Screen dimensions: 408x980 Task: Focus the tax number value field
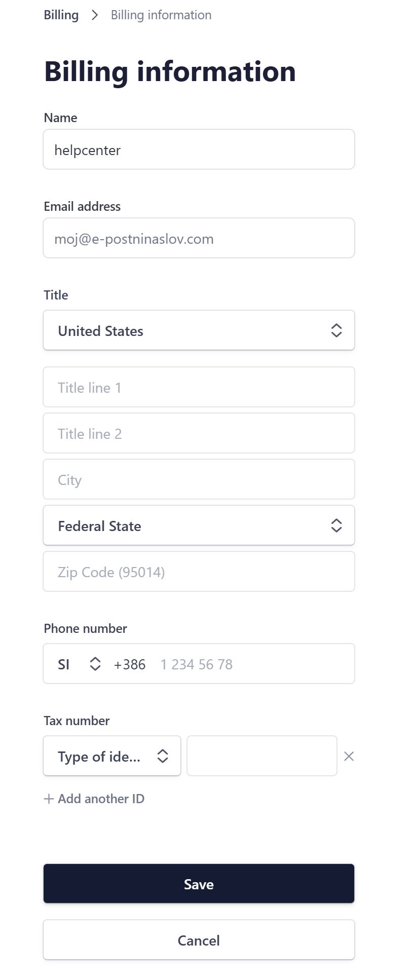click(x=262, y=756)
